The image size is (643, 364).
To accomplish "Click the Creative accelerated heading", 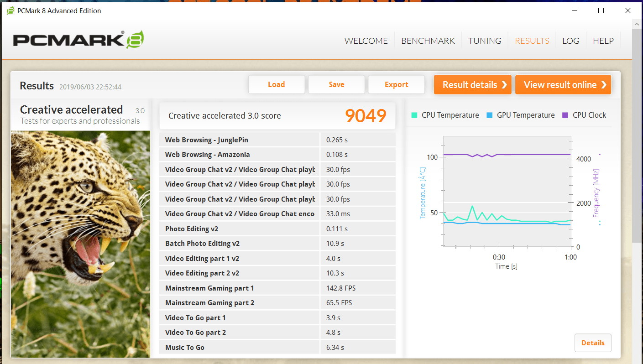I will (72, 109).
